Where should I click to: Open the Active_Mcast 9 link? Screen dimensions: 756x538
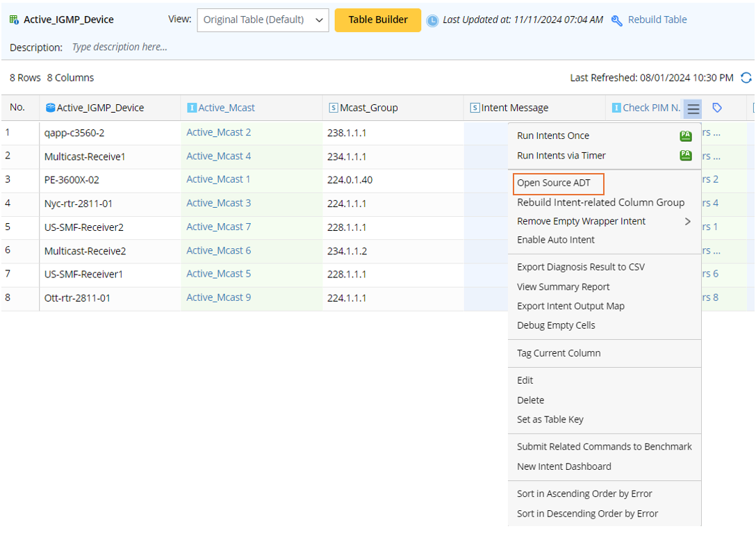(219, 297)
